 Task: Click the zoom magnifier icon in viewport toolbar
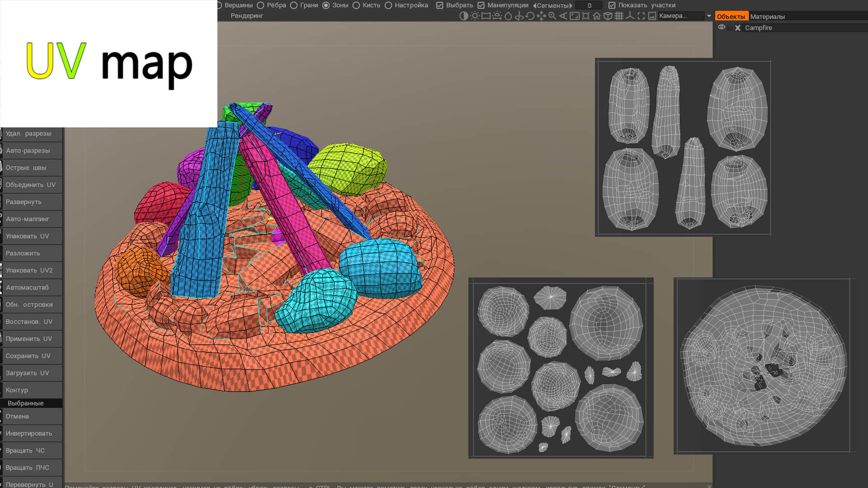(x=552, y=16)
